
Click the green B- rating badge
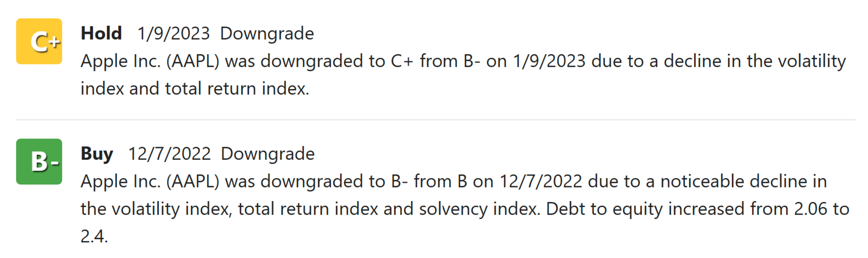(x=39, y=161)
